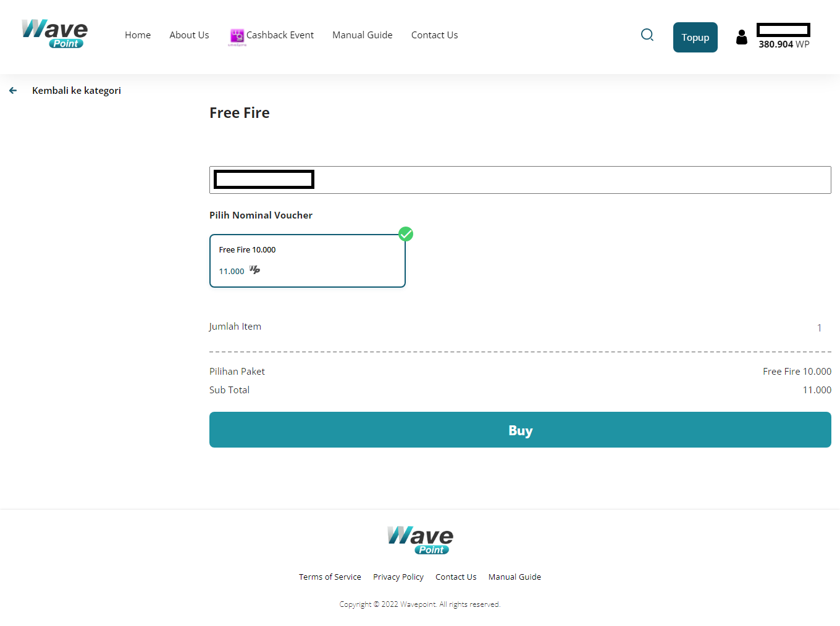Return via Kembali ke kategori link
This screenshot has height=626, width=840.
click(77, 91)
